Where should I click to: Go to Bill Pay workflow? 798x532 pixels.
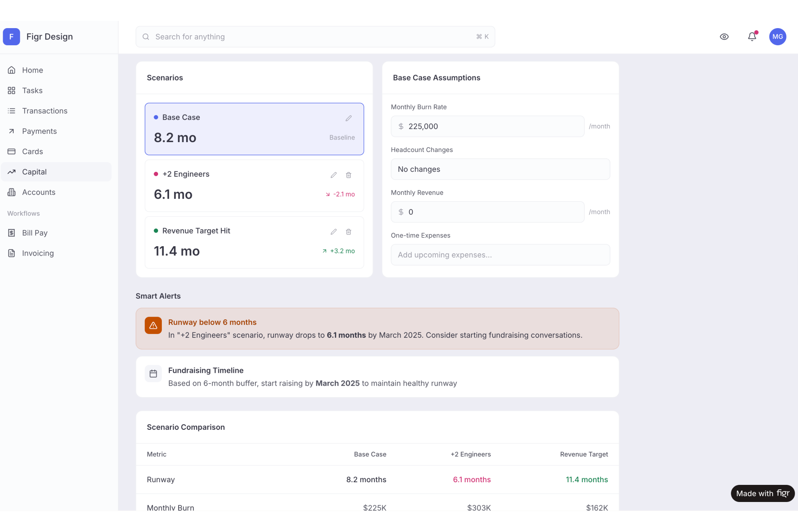click(x=35, y=233)
